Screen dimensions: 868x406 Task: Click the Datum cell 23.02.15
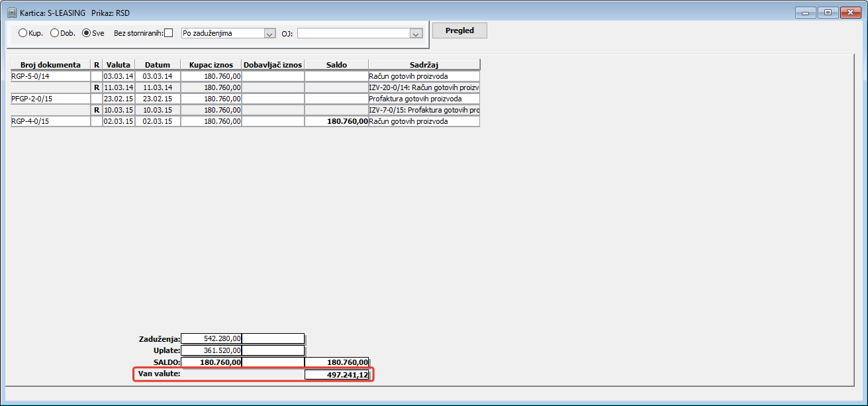click(x=158, y=99)
